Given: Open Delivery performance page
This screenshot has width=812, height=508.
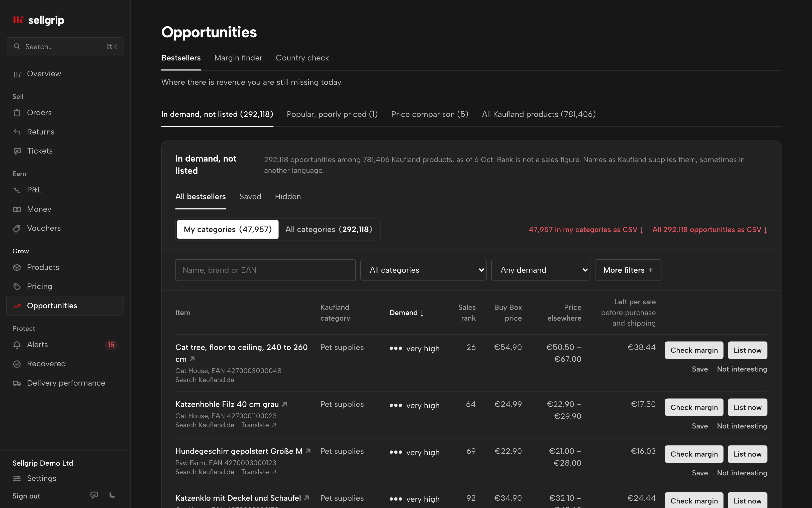Looking at the screenshot, I should tap(65, 383).
